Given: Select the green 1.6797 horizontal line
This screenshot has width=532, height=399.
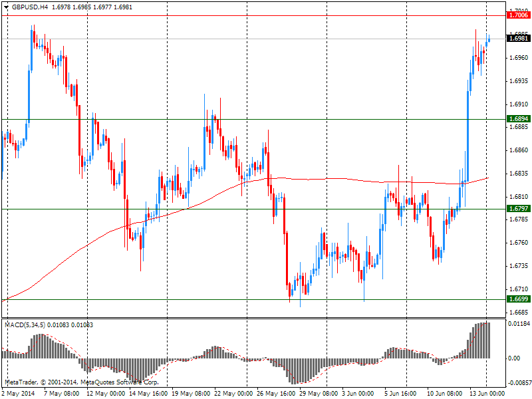Looking at the screenshot, I should click(253, 209).
